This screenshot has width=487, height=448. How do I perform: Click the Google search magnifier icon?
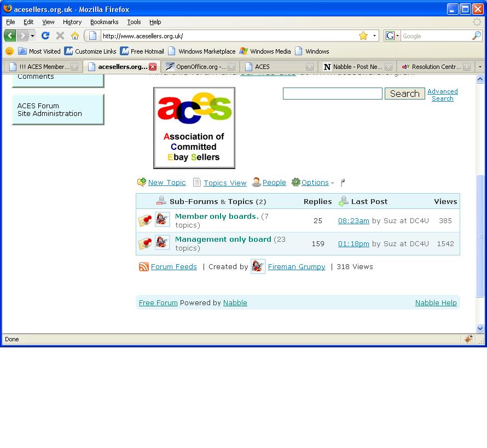(x=476, y=36)
